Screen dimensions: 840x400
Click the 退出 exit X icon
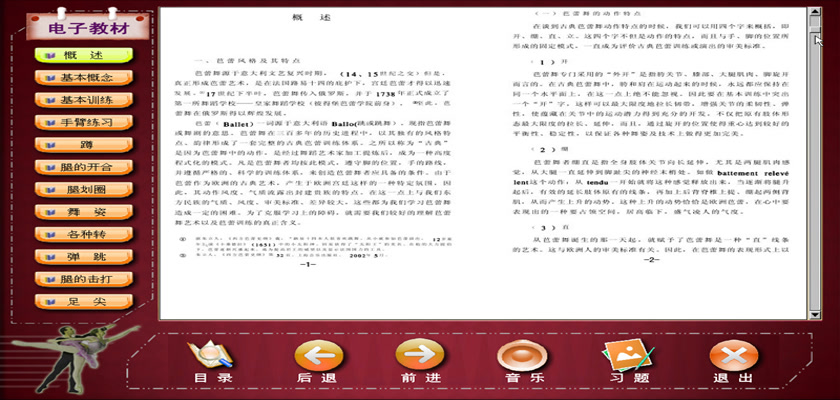click(733, 356)
